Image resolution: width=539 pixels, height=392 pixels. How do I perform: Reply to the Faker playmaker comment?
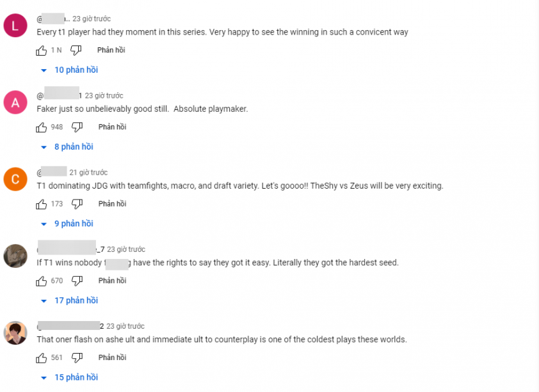pos(112,127)
